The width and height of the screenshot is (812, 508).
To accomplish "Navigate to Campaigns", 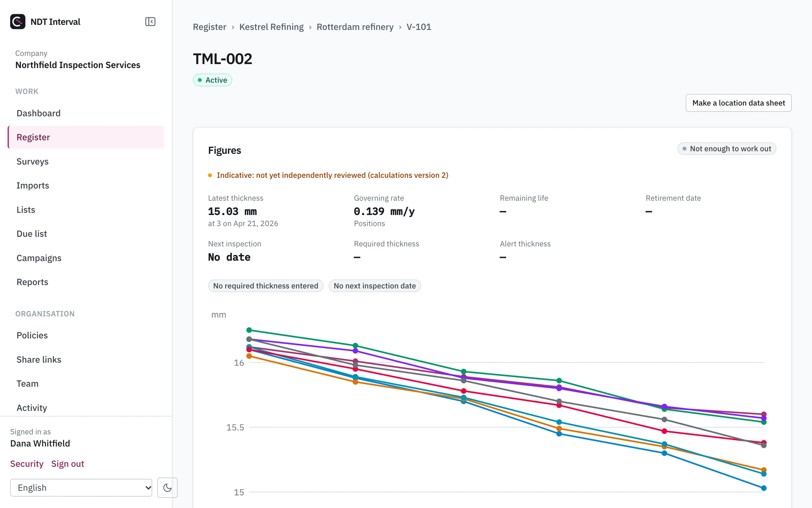I will tap(86, 258).
